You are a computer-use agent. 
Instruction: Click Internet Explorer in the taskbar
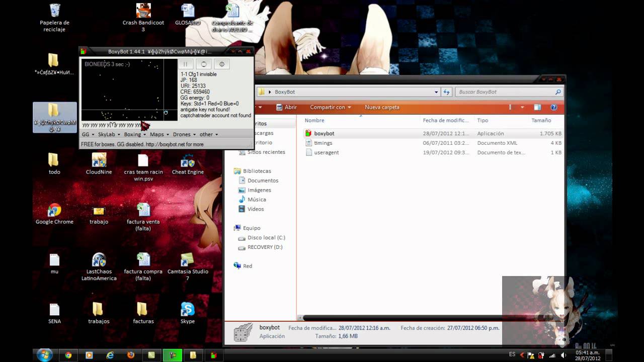(x=110, y=355)
